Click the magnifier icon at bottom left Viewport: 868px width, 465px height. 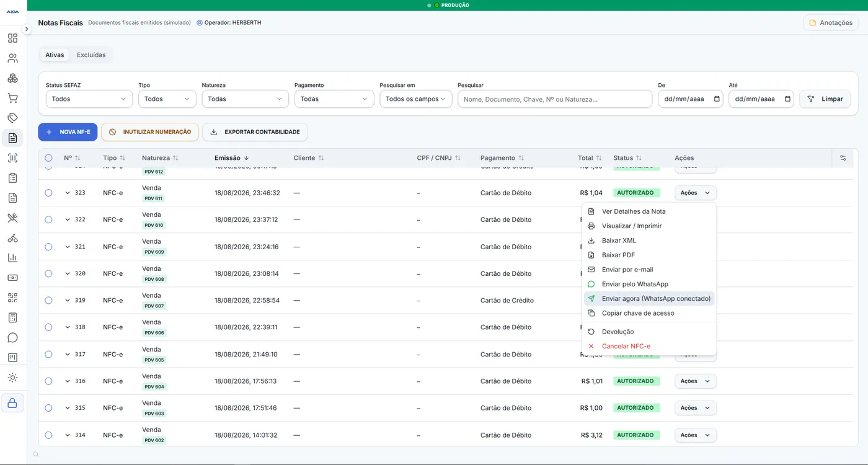tap(36, 454)
